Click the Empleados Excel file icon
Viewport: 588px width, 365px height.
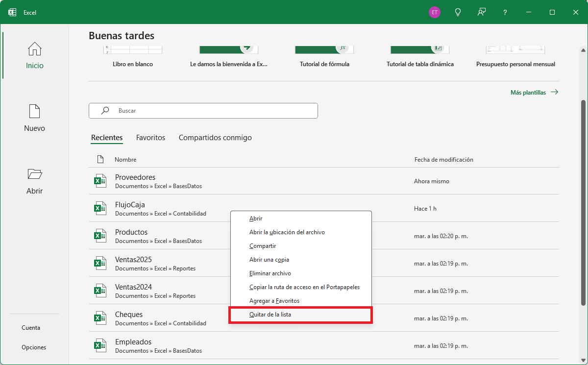(x=100, y=346)
